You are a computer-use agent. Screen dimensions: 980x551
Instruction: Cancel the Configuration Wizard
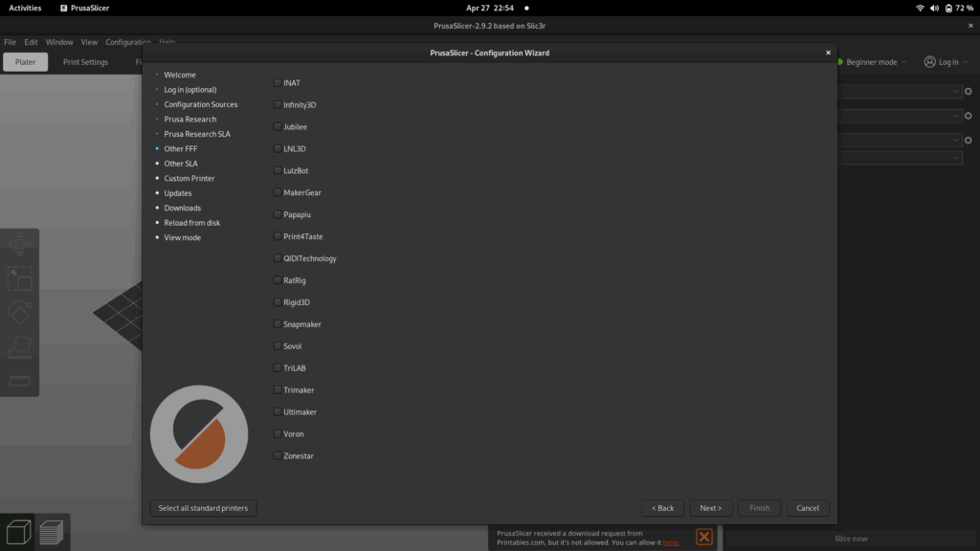coord(808,508)
